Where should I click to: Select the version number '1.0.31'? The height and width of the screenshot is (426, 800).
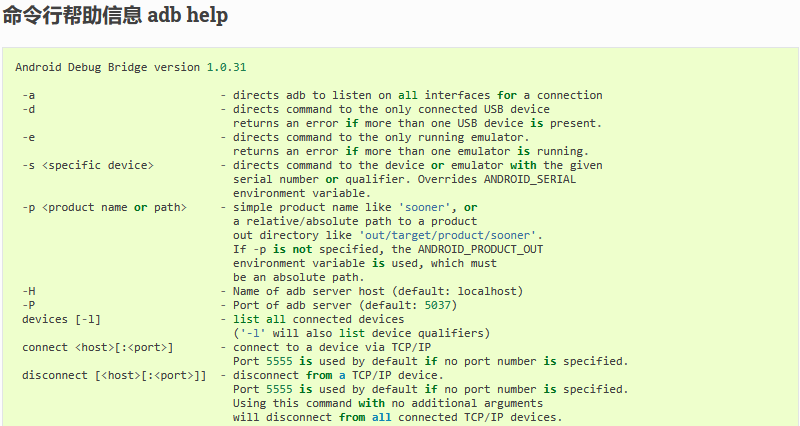click(x=227, y=67)
